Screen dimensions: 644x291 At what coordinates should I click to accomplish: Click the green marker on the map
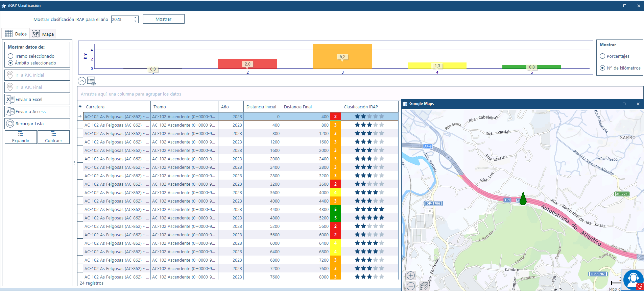pos(523,199)
